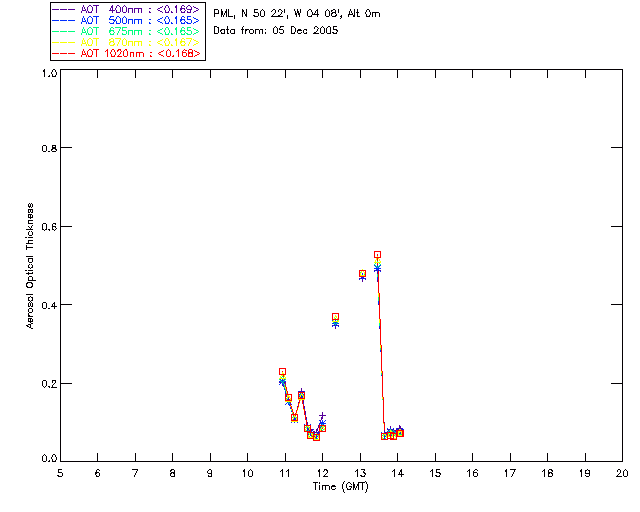This screenshot has height=512, width=640.
Task: Click the AOT 1020nm legend entry
Action: [x=127, y=53]
